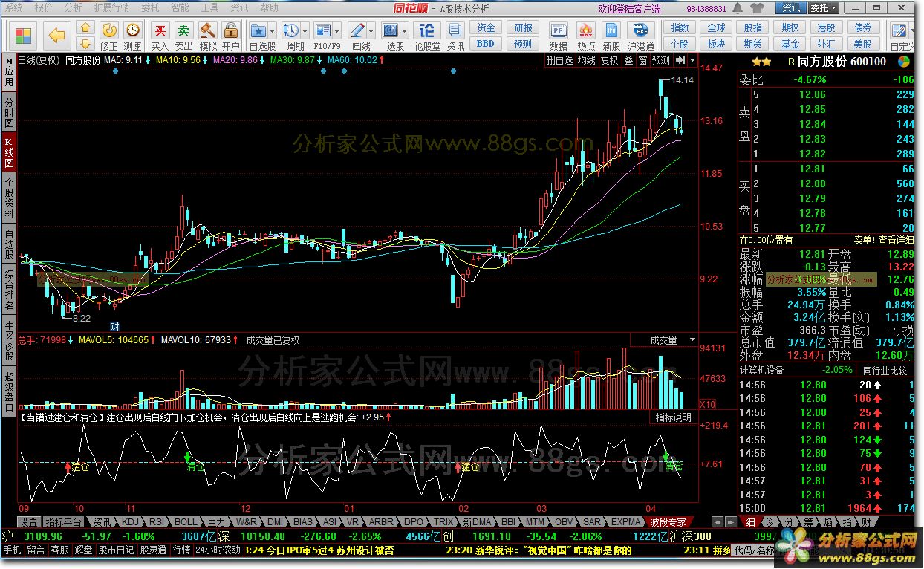Open the 买入 buy icon
924x569 pixels.
click(160, 30)
